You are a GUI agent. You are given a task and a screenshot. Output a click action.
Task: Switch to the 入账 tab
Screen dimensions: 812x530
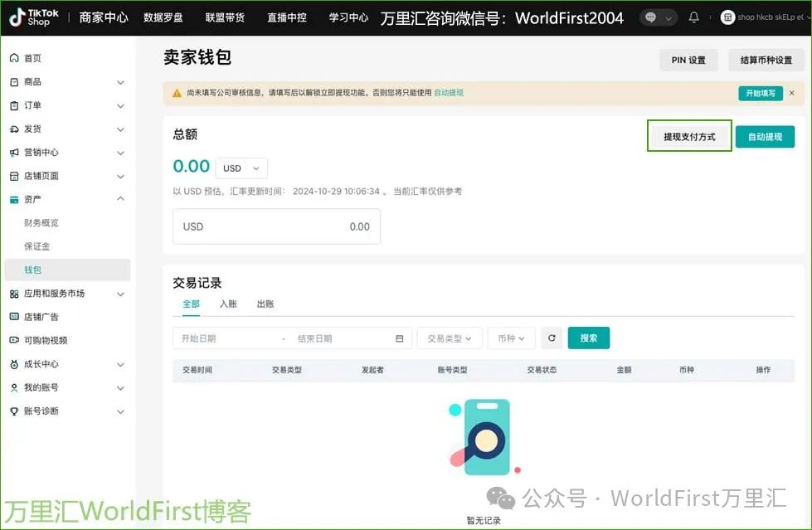(x=228, y=304)
